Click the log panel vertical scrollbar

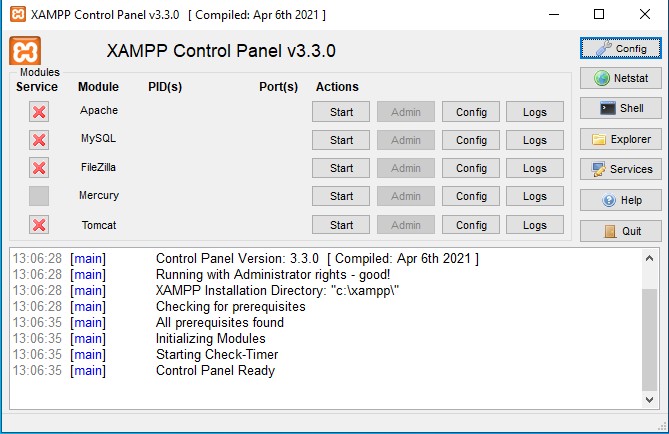(x=650, y=330)
